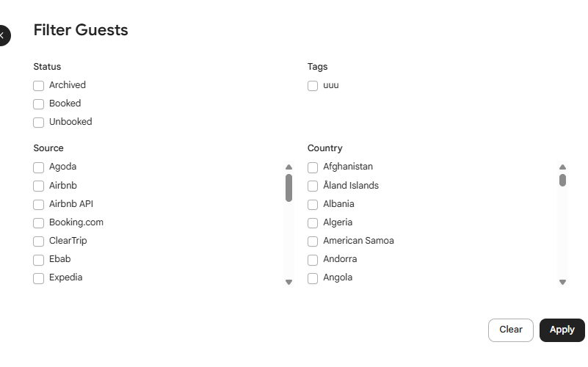
Task: Click the Clear button
Action: tap(511, 330)
